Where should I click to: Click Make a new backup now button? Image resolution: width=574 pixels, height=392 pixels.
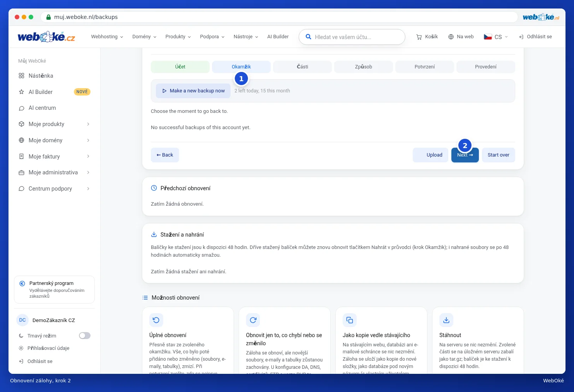[x=193, y=91]
